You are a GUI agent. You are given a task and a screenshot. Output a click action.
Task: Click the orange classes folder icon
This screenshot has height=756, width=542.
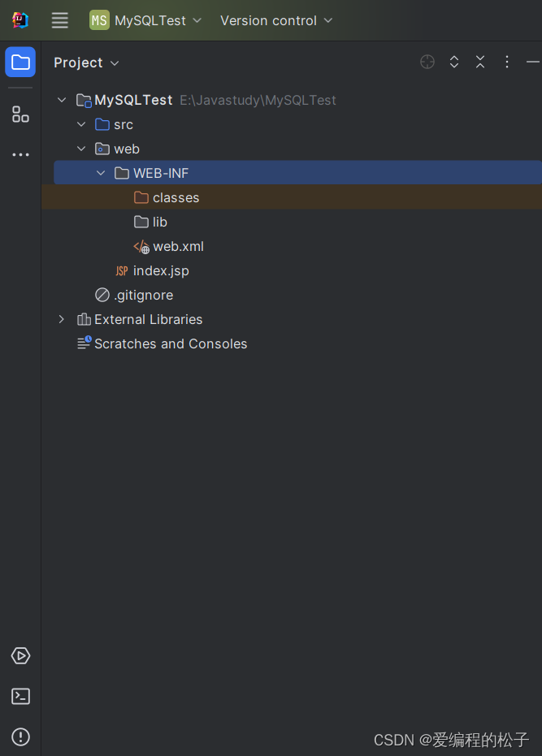[x=141, y=197]
